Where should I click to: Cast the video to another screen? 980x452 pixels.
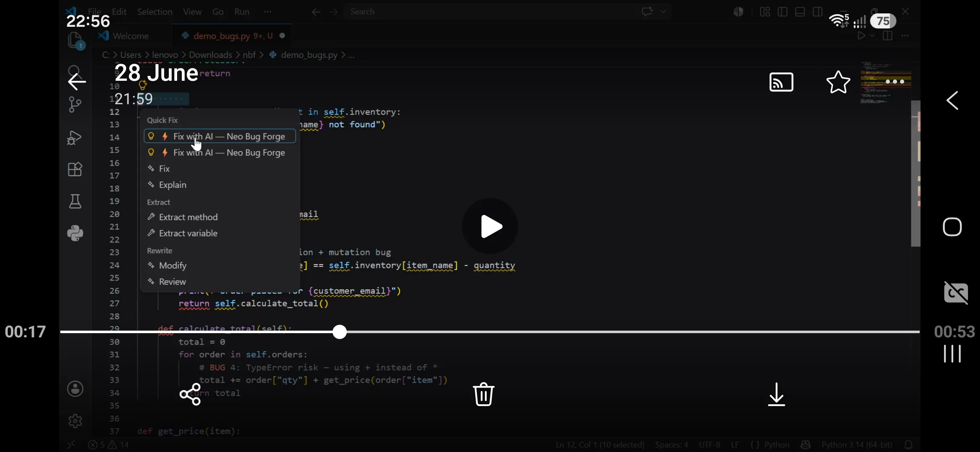coord(781,82)
